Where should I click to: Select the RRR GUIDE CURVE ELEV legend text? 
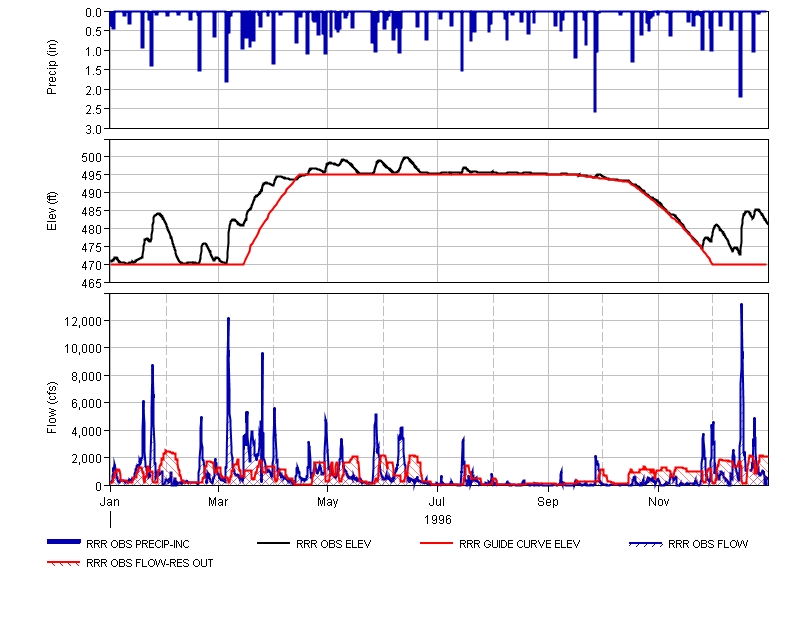[519, 544]
